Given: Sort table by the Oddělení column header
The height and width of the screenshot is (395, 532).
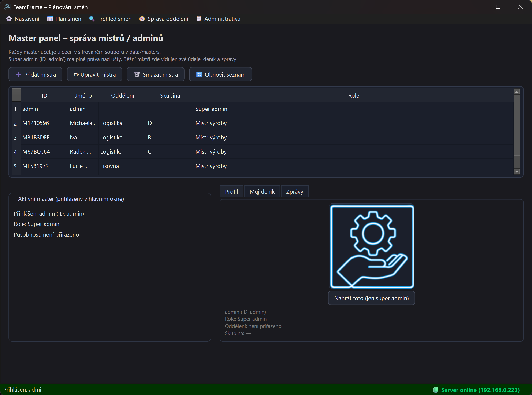Looking at the screenshot, I should 122,96.
